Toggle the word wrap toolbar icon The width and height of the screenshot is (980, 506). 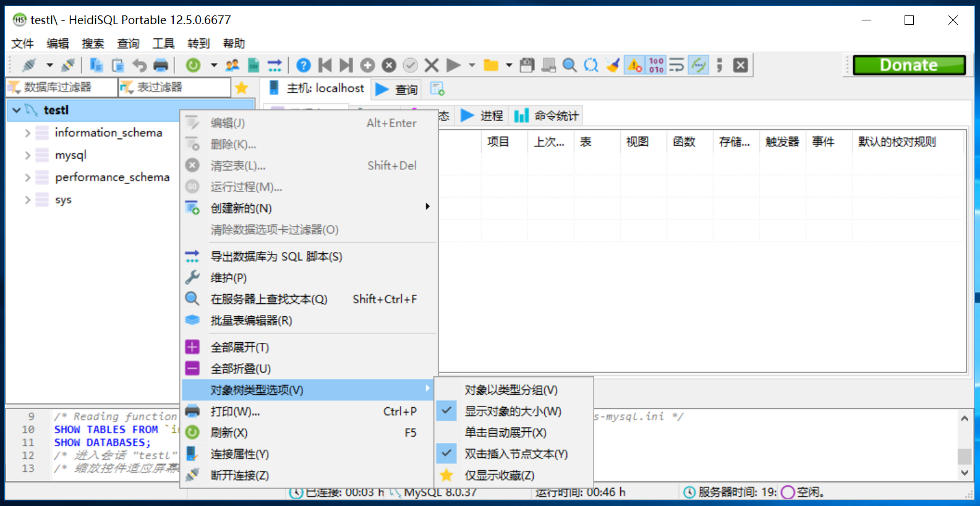(x=677, y=65)
